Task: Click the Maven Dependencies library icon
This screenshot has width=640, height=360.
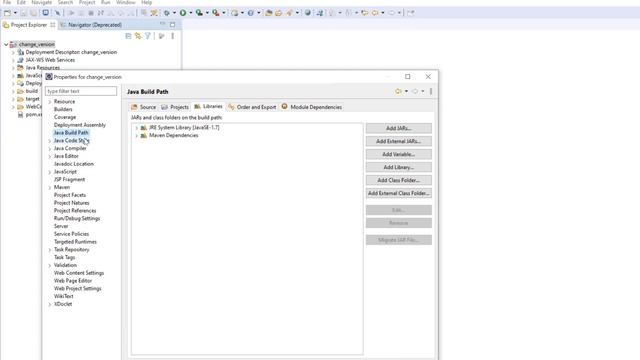Action: (144, 136)
